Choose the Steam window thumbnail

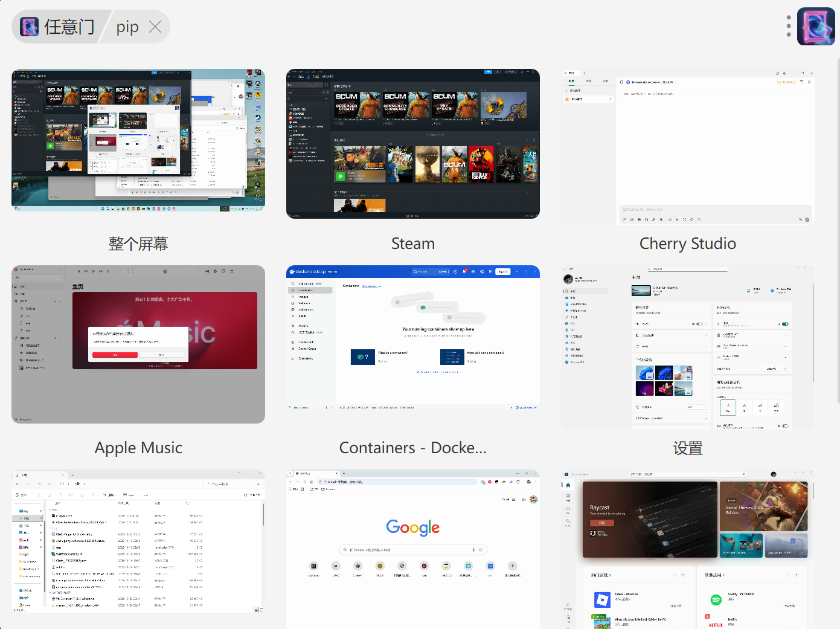tap(413, 144)
